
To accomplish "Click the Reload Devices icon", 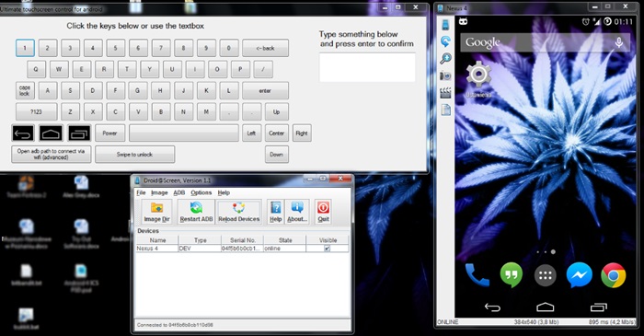I will (x=238, y=212).
